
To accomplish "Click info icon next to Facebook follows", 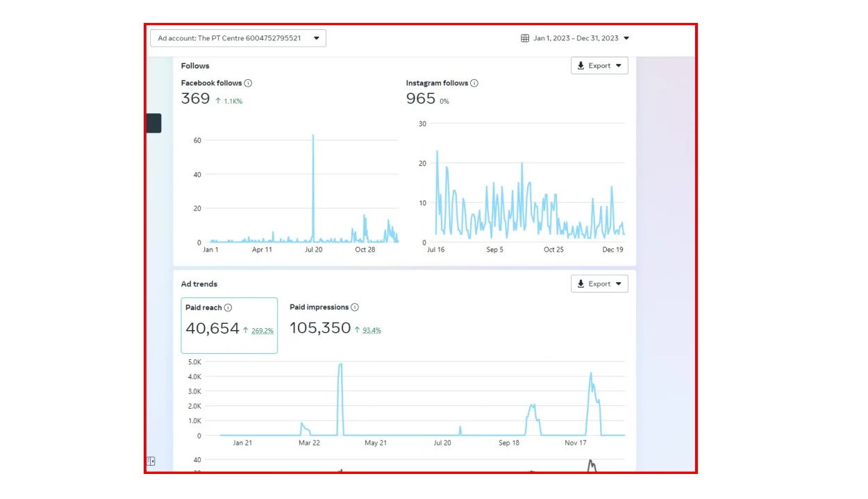I will point(248,83).
